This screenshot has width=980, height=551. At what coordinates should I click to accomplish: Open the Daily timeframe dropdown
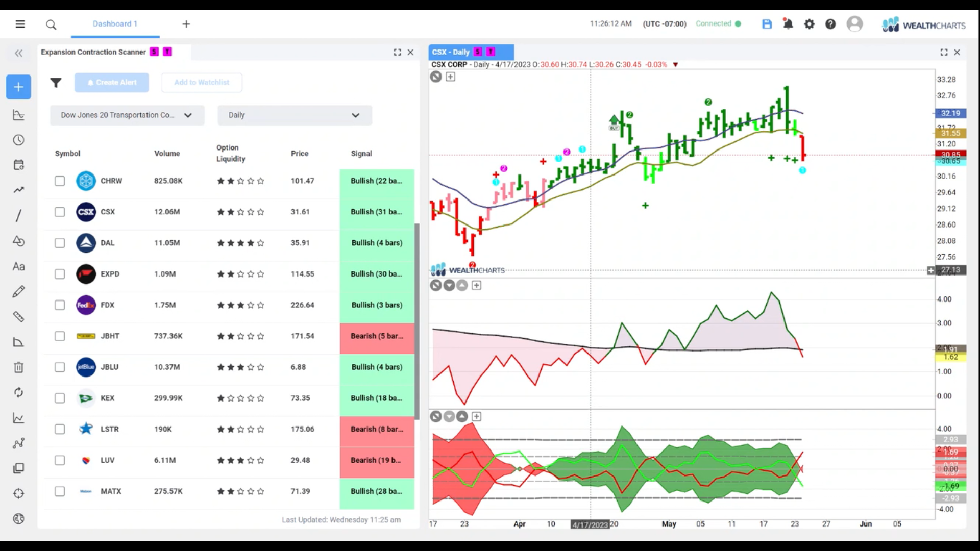[295, 115]
